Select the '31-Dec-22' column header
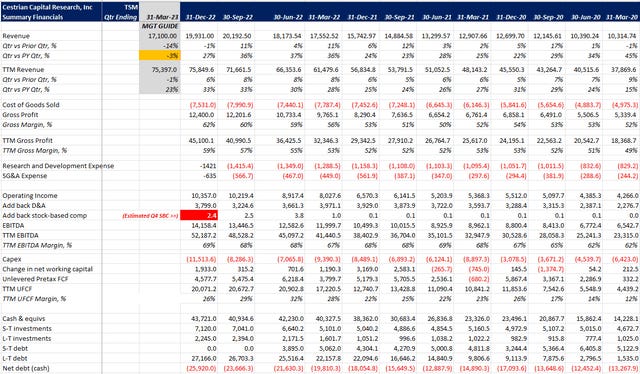The height and width of the screenshot is (374, 640). 200,17
